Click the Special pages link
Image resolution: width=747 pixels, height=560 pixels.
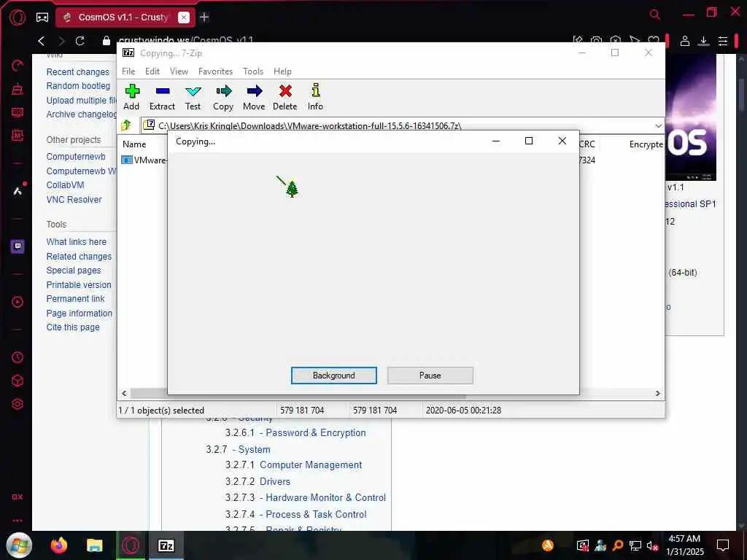point(74,270)
